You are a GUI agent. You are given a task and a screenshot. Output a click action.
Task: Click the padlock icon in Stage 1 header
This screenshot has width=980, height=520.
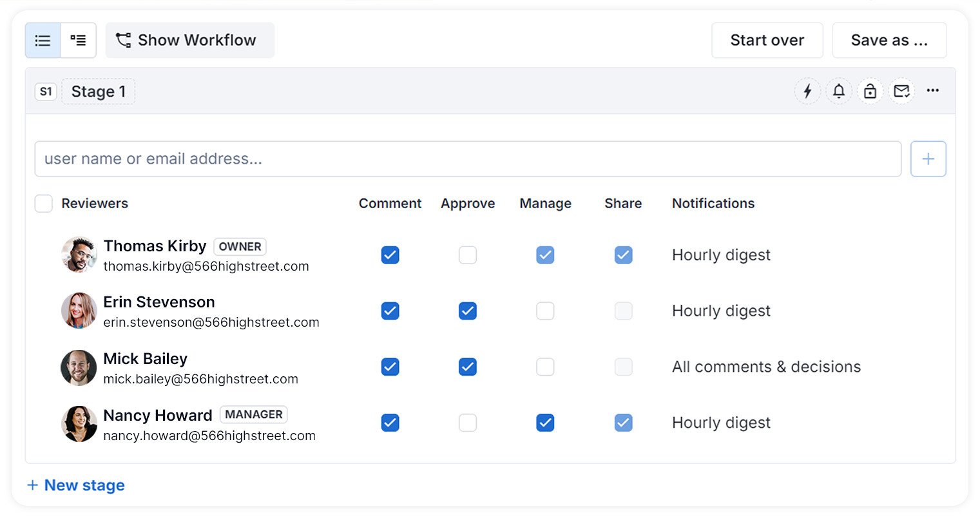pyautogui.click(x=870, y=91)
